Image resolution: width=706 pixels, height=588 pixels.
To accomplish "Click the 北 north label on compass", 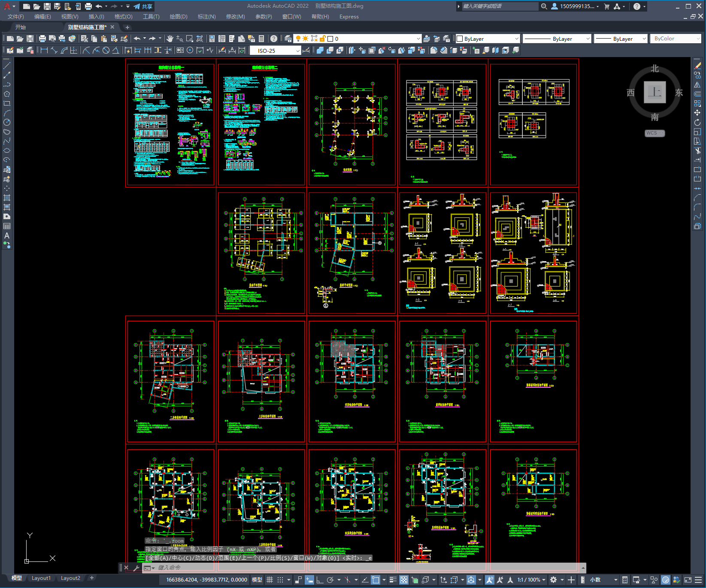I will (654, 69).
